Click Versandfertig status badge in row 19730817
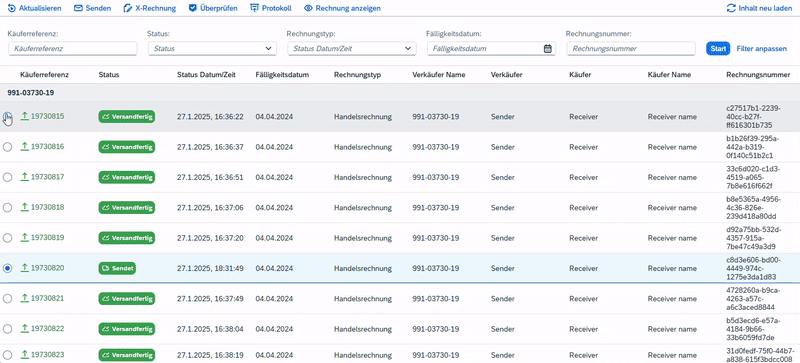The image size is (800, 363). tap(127, 177)
